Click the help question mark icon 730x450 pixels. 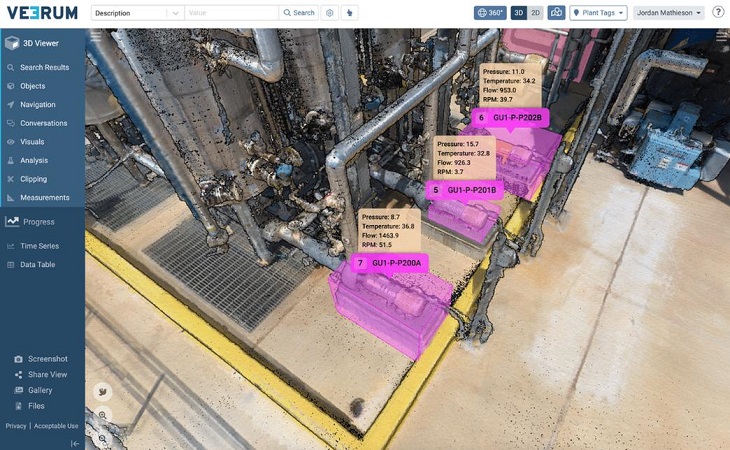(x=718, y=13)
